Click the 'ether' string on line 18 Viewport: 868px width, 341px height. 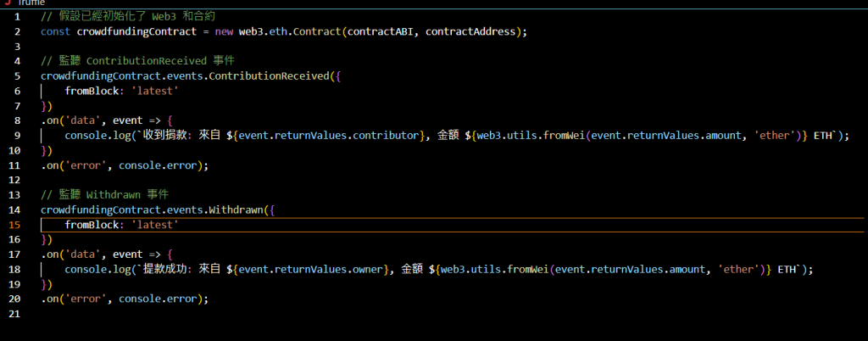pyautogui.click(x=739, y=270)
